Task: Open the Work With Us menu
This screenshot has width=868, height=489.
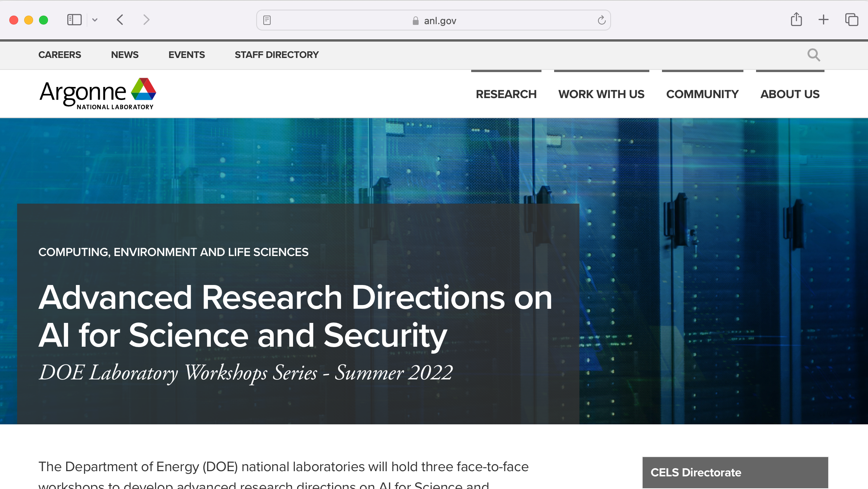Action: coord(601,94)
